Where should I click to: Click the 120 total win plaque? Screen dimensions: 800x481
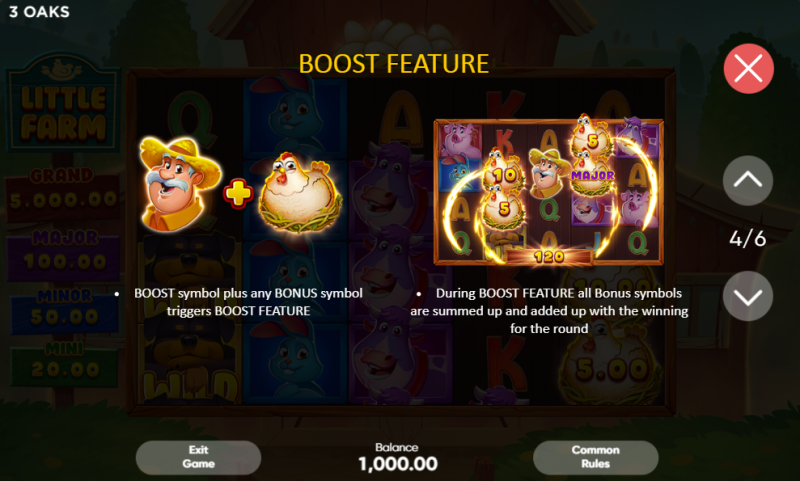[549, 257]
